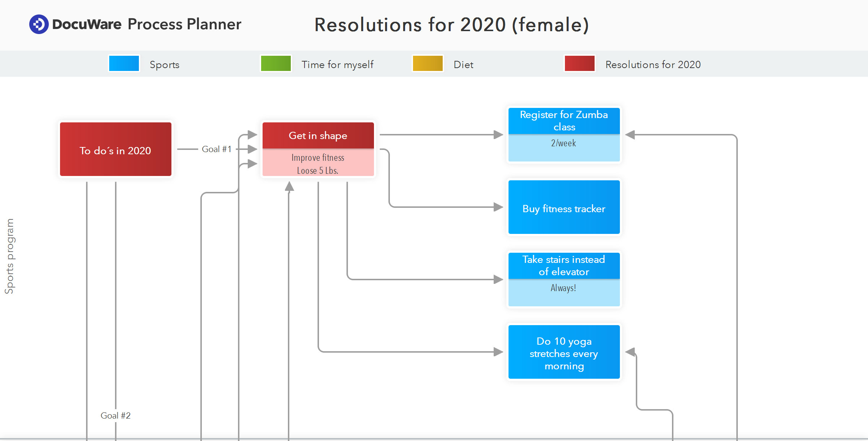Click the 2/week detail text

(x=563, y=143)
